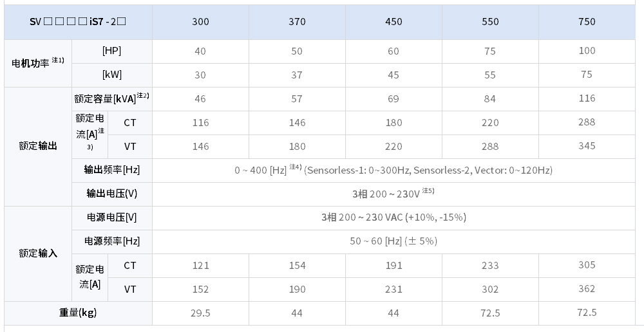644x332 pixels.
Task: Click the 输出电压(V) row label
Action: [111, 194]
